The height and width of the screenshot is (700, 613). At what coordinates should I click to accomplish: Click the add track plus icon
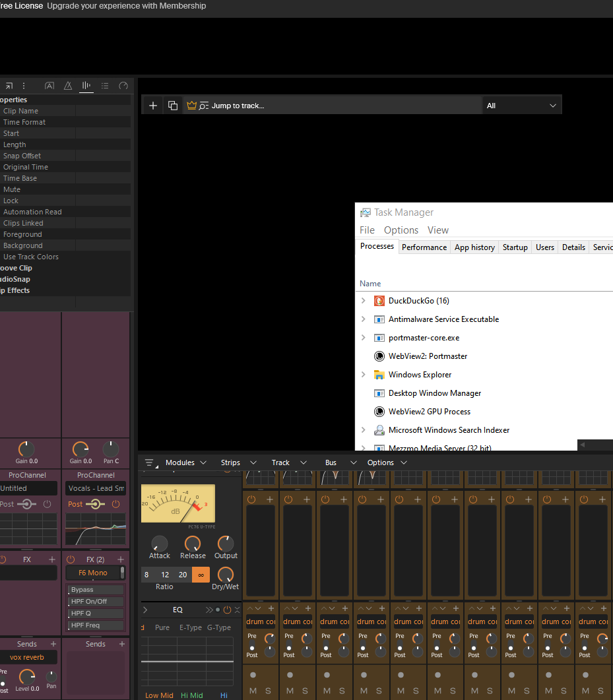click(152, 106)
